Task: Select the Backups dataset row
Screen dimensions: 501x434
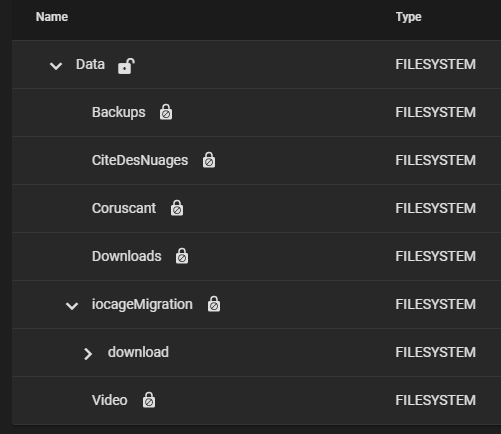Action: tap(256, 112)
